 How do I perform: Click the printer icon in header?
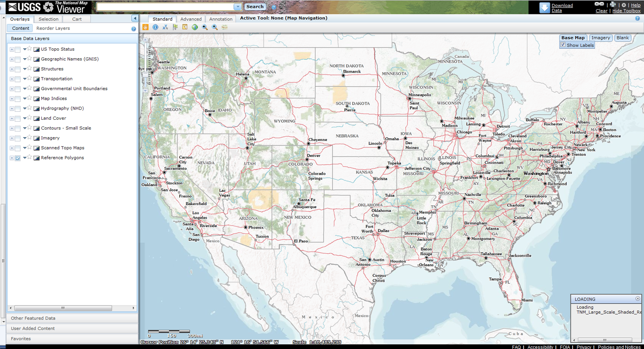613,5
